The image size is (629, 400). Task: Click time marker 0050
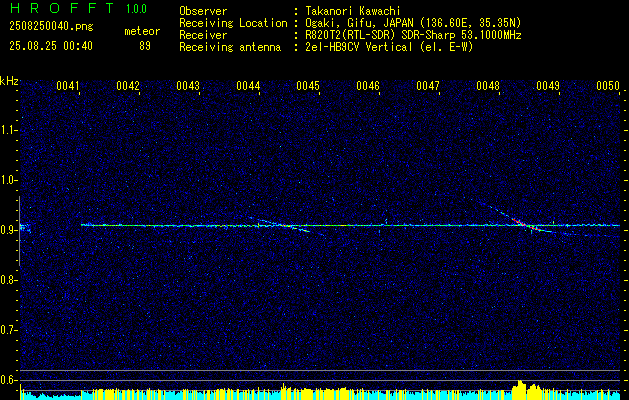(608, 86)
